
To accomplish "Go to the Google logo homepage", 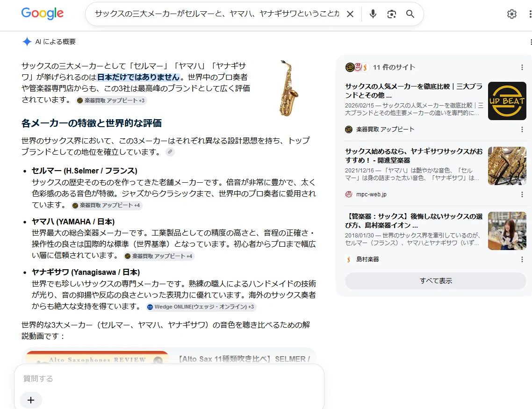I will (43, 14).
